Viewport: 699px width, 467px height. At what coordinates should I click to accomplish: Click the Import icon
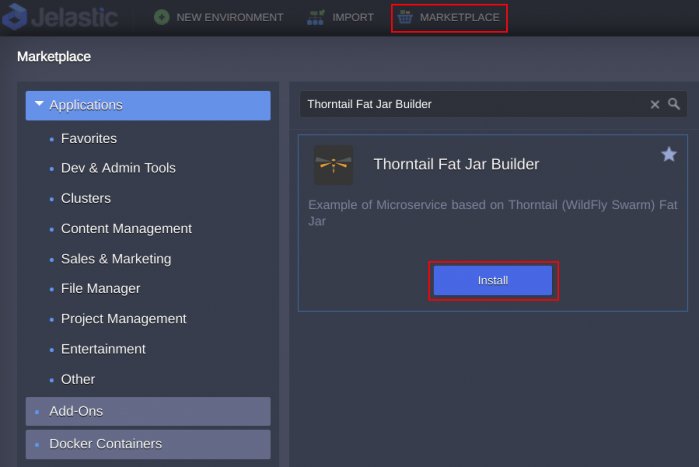click(x=316, y=17)
